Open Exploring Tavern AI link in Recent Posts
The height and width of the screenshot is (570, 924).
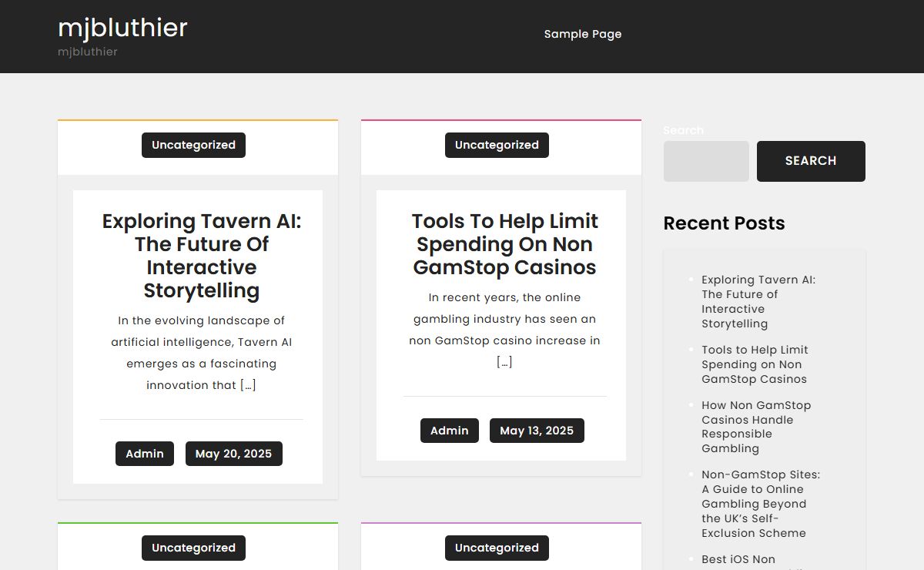point(758,302)
